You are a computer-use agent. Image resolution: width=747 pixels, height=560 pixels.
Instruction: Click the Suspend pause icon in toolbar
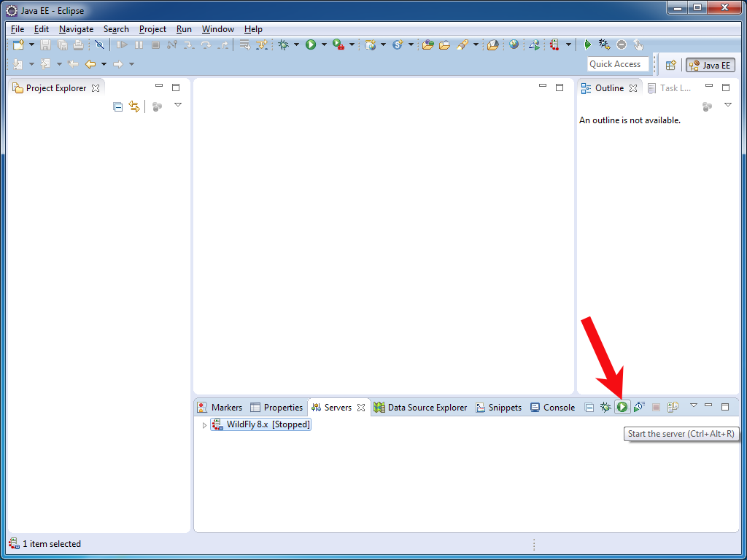click(x=139, y=44)
